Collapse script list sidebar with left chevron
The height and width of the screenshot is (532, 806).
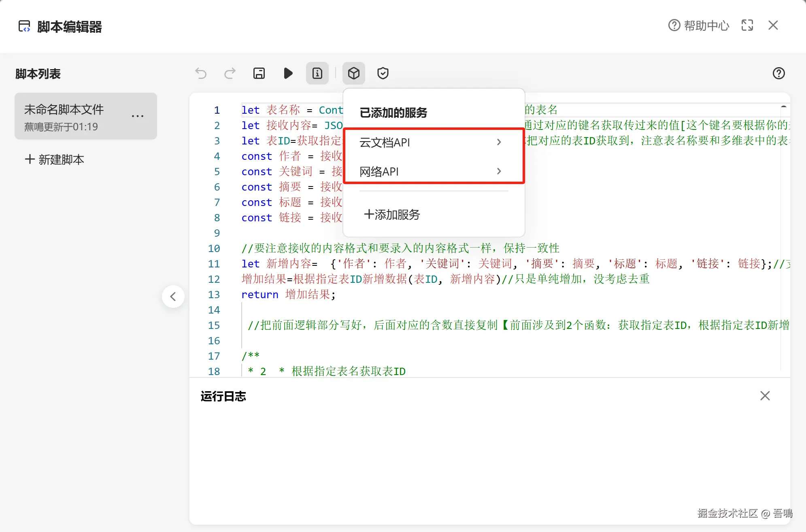[x=173, y=297]
